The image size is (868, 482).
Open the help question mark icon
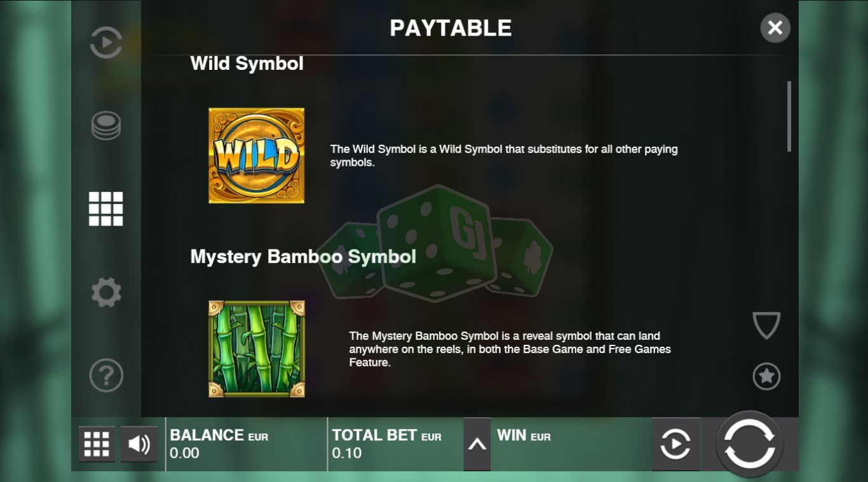pyautogui.click(x=105, y=375)
